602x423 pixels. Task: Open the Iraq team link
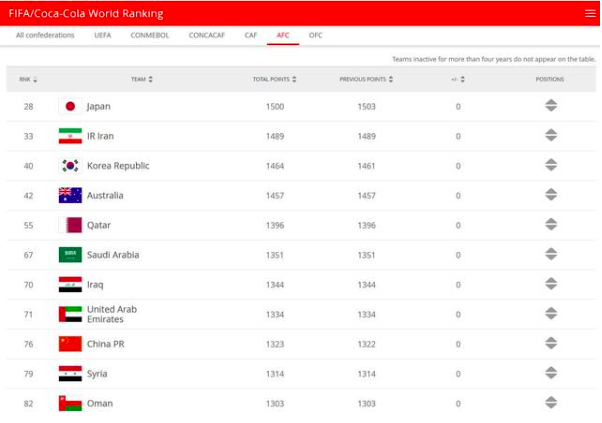97,285
